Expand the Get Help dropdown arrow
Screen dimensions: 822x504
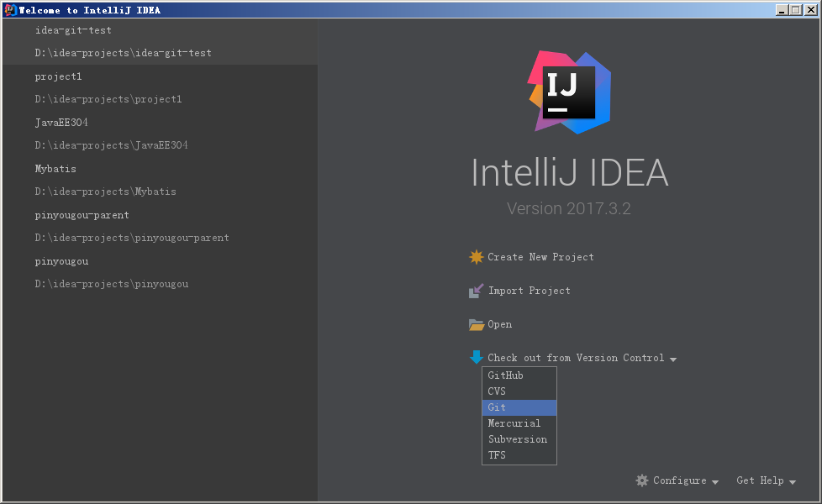[793, 482]
